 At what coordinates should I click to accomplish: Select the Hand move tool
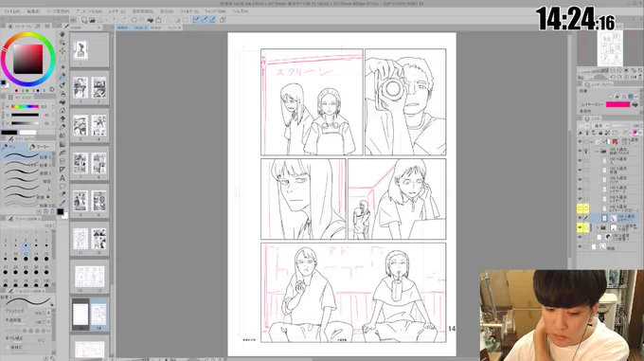62,34
